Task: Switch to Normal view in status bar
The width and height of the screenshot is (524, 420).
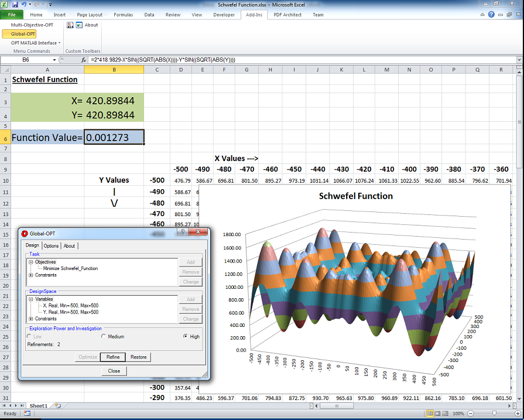Action: click(430, 414)
